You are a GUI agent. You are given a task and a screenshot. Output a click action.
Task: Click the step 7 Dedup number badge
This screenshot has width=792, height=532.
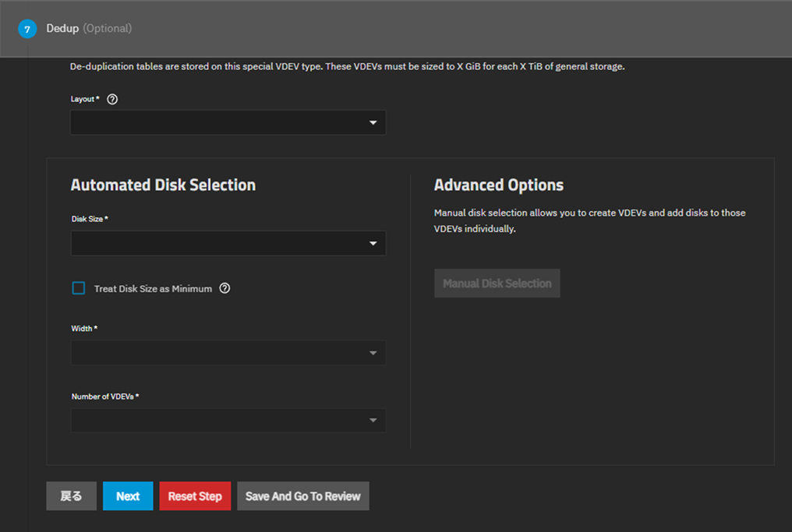click(27, 29)
